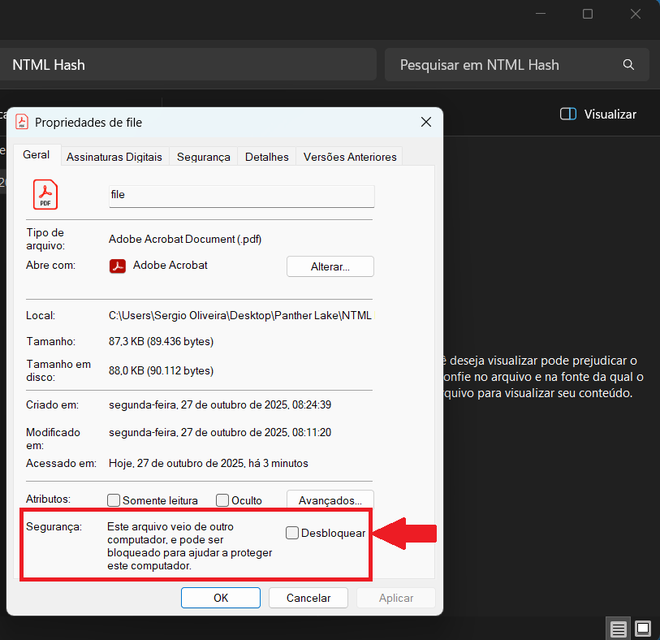Click the magnifier search icon
The width and height of the screenshot is (660, 640).
coord(629,65)
